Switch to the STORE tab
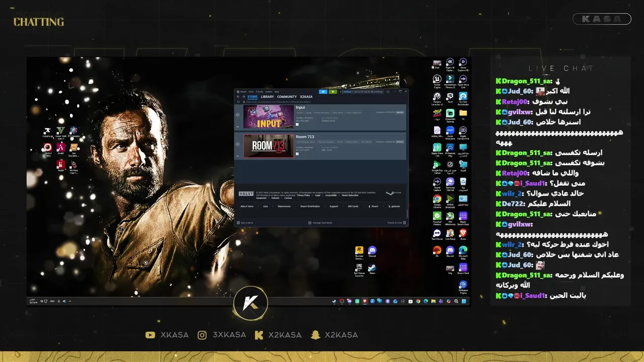 click(253, 97)
